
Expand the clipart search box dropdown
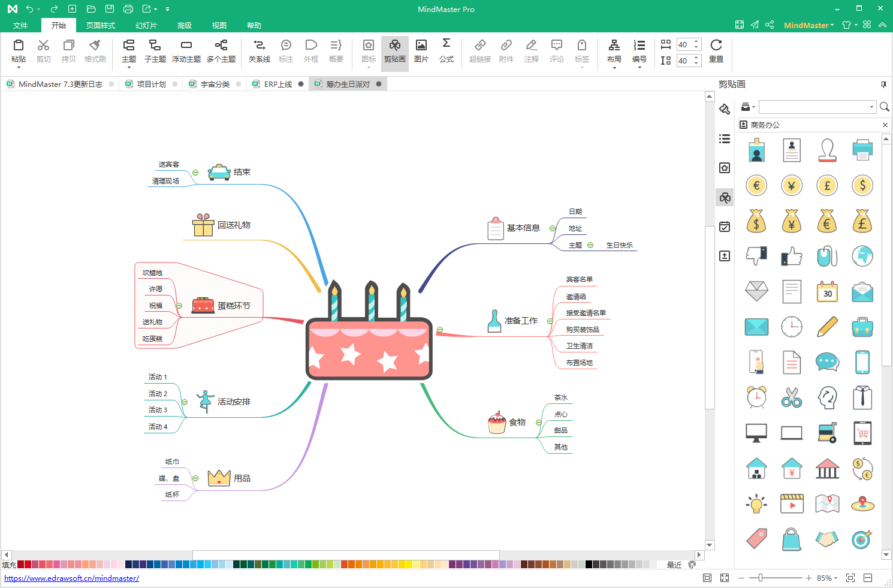point(870,107)
